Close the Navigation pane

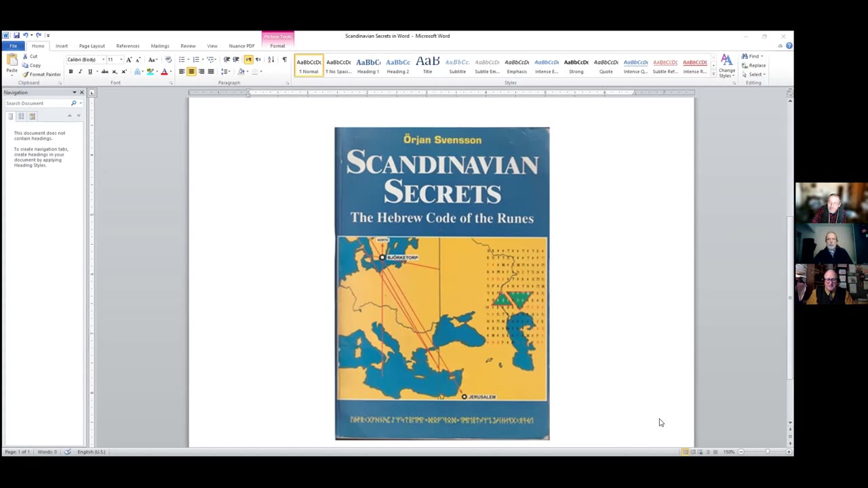pyautogui.click(x=81, y=92)
